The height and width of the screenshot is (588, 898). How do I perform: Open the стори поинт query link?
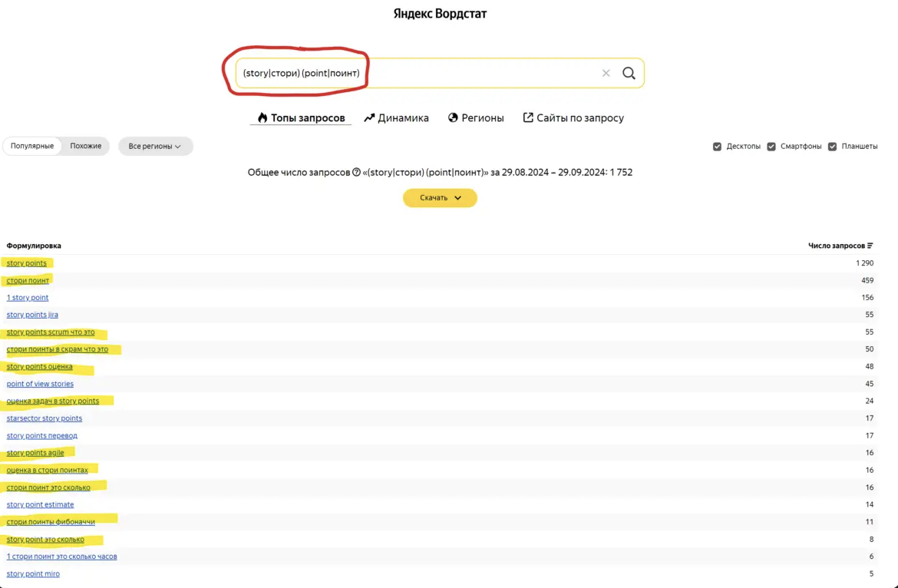(28, 280)
